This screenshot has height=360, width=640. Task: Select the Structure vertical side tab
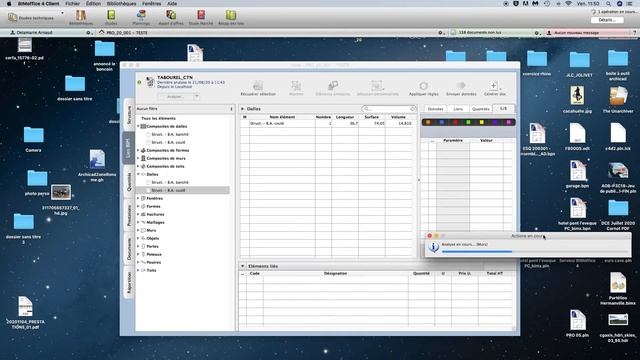click(129, 115)
